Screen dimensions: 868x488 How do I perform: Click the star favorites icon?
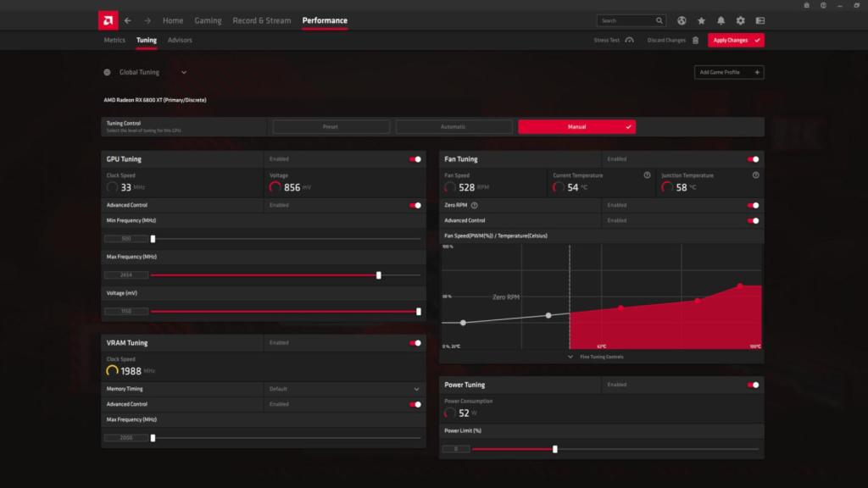click(x=701, y=19)
